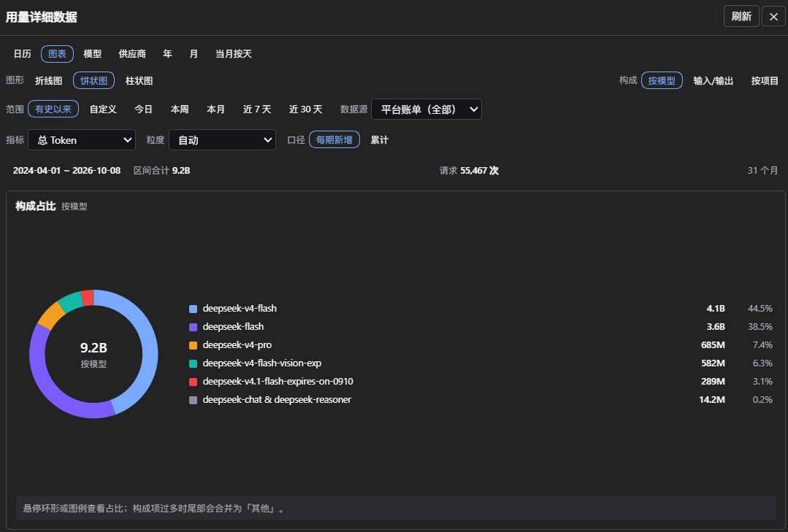Click the deepseek-chat & deepseek-reasoner gray swatch
788x532 pixels.
tap(193, 401)
